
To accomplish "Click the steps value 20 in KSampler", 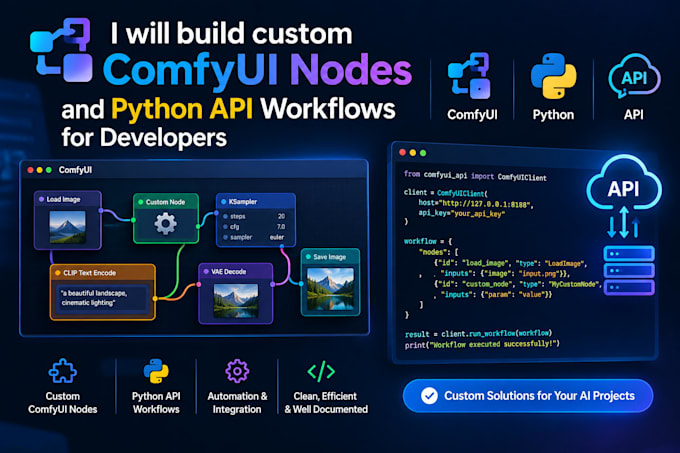I will (281, 216).
